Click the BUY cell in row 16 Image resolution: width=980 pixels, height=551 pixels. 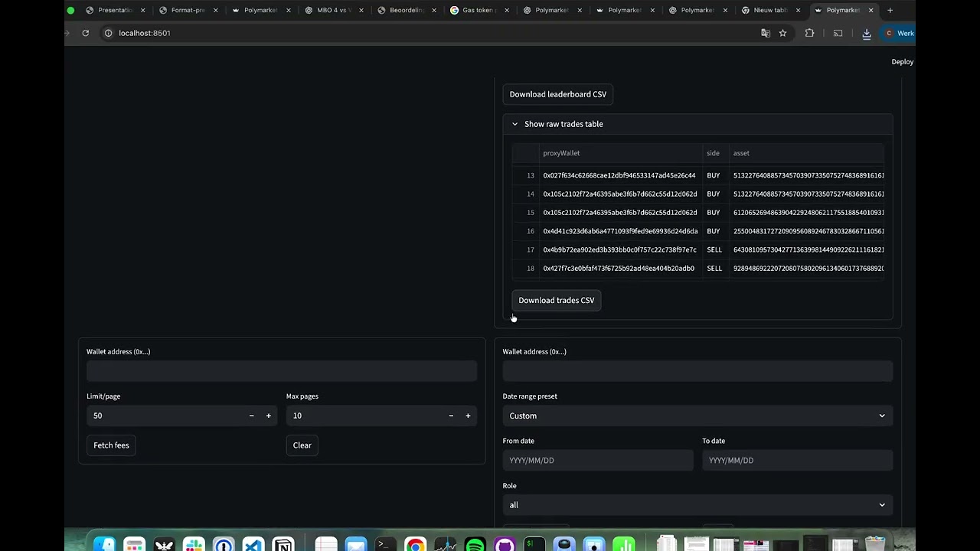pyautogui.click(x=716, y=231)
